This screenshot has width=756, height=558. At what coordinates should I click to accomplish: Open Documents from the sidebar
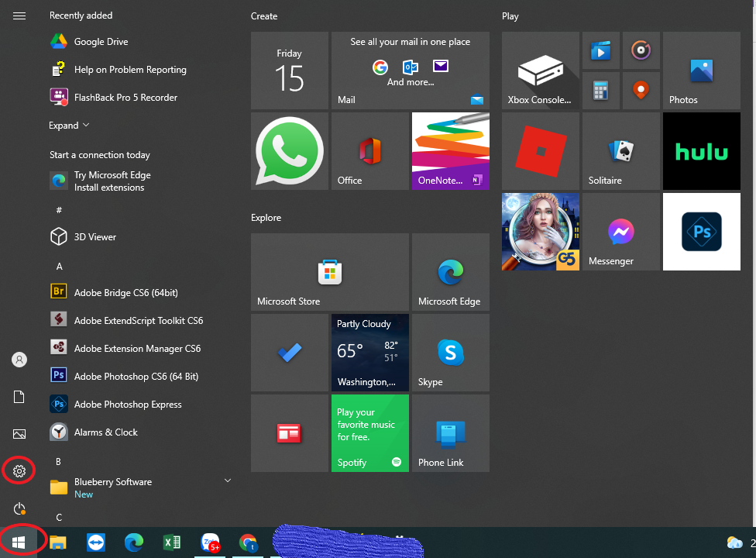point(19,397)
